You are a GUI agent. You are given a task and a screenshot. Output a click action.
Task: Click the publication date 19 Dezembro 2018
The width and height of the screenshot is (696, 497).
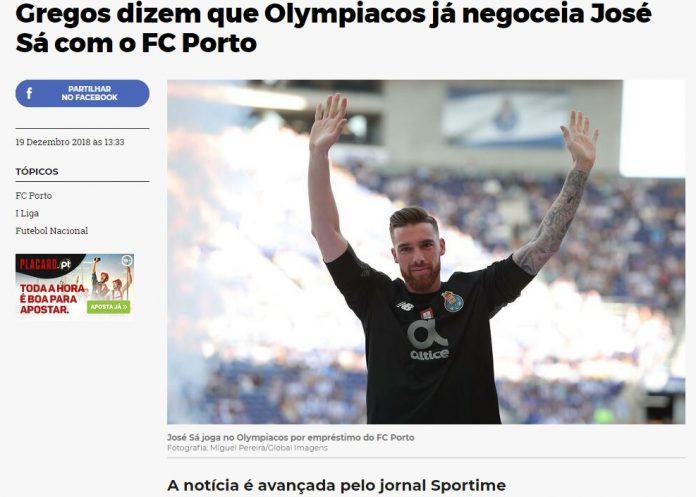coord(70,142)
